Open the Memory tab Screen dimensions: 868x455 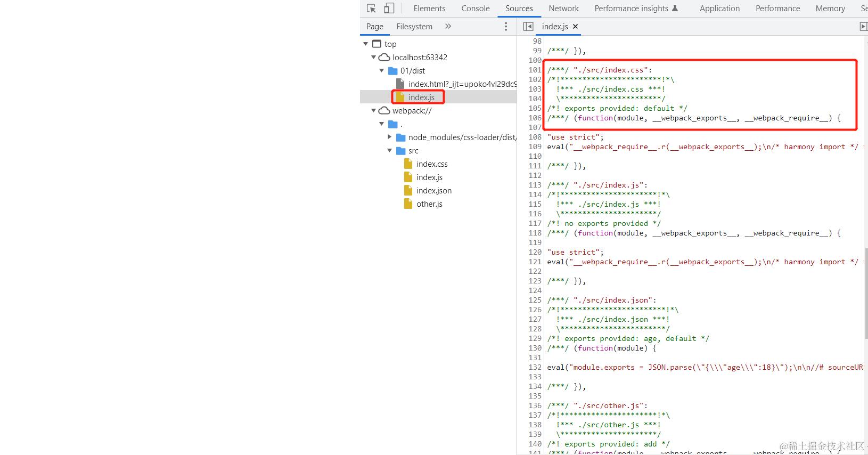click(830, 9)
